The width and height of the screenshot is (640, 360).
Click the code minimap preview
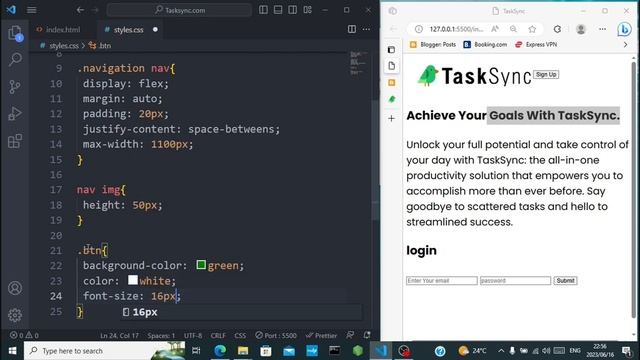[359, 64]
